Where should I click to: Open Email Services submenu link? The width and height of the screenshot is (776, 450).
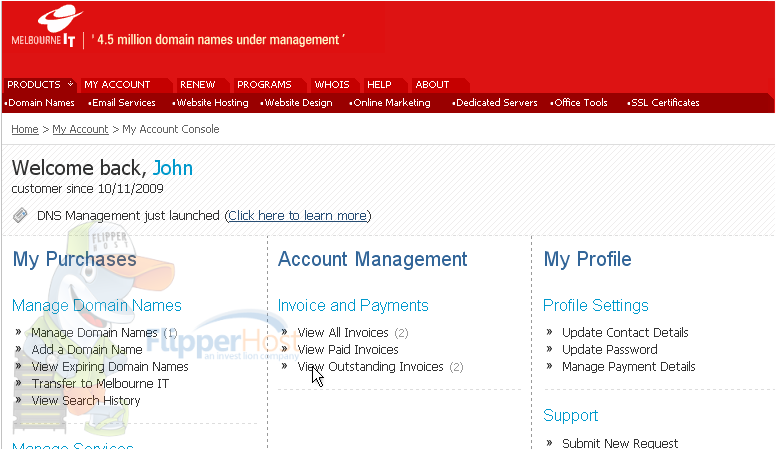[123, 102]
